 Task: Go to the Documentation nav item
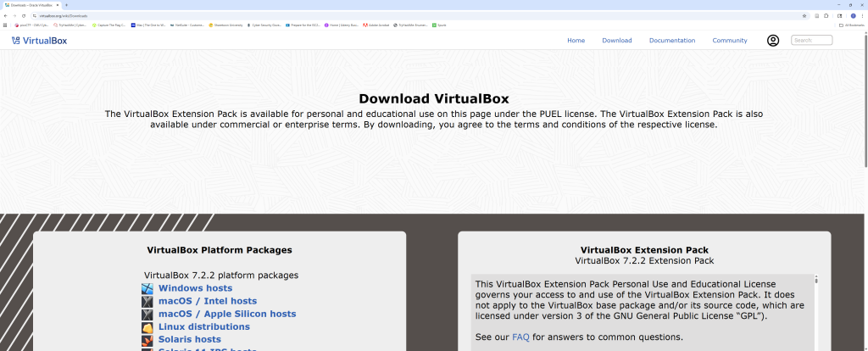(671, 40)
